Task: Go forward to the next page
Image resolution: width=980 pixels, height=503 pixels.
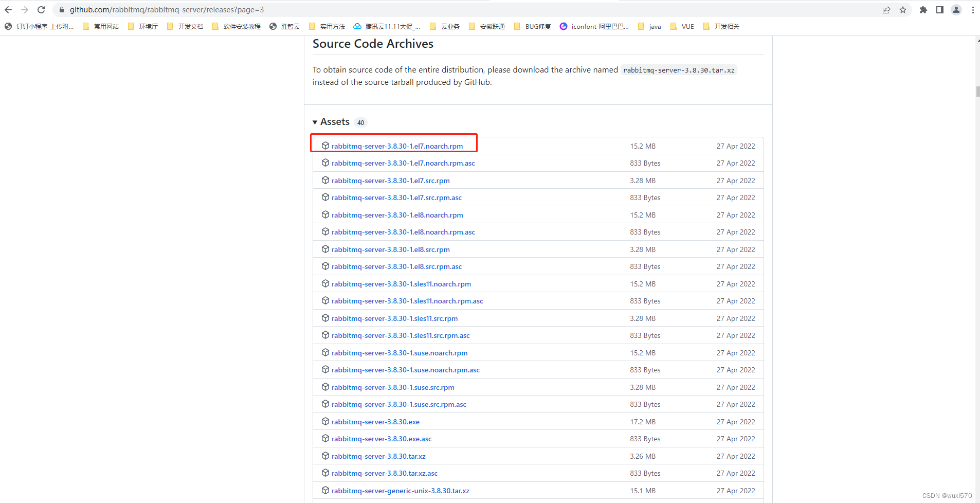Action: [25, 10]
